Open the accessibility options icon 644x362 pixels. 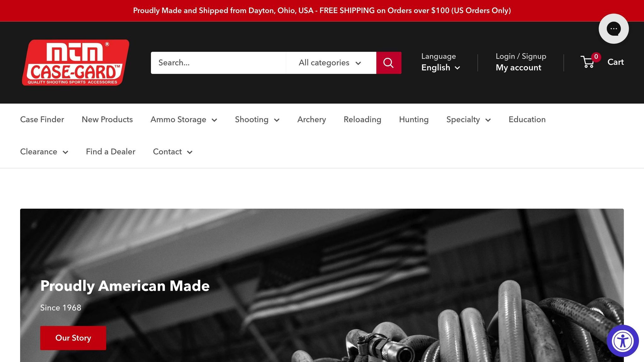622,341
